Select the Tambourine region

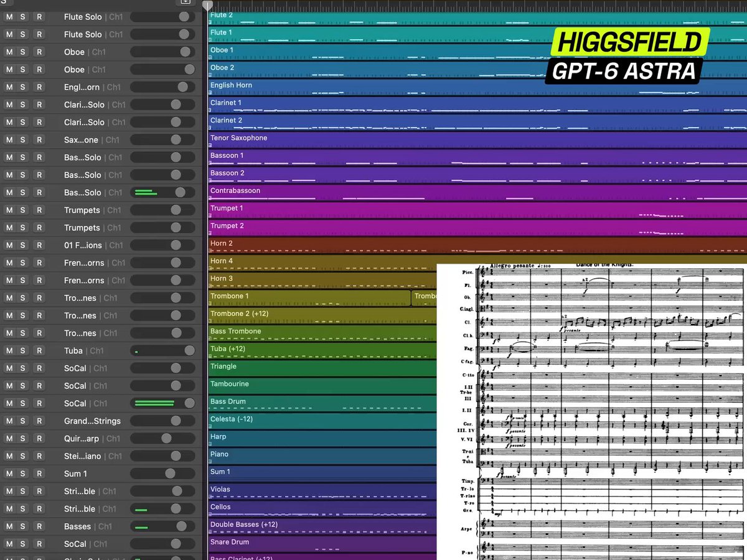tap(322, 386)
